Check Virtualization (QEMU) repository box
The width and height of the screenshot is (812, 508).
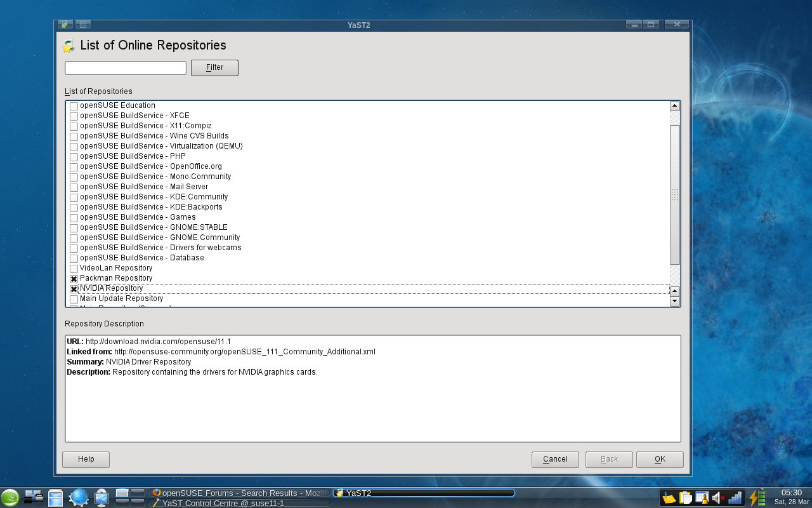(x=74, y=147)
